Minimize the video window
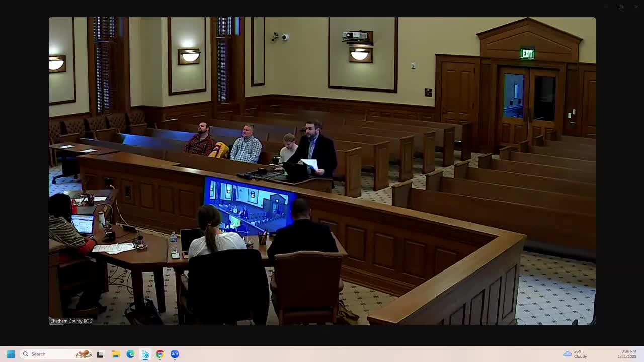Image resolution: width=644 pixels, height=362 pixels. pyautogui.click(x=606, y=7)
